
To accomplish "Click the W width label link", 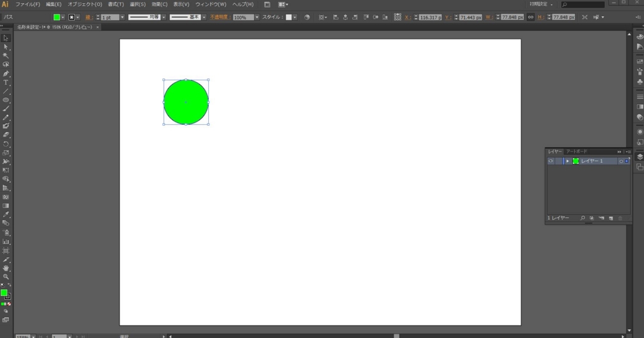I will [489, 17].
